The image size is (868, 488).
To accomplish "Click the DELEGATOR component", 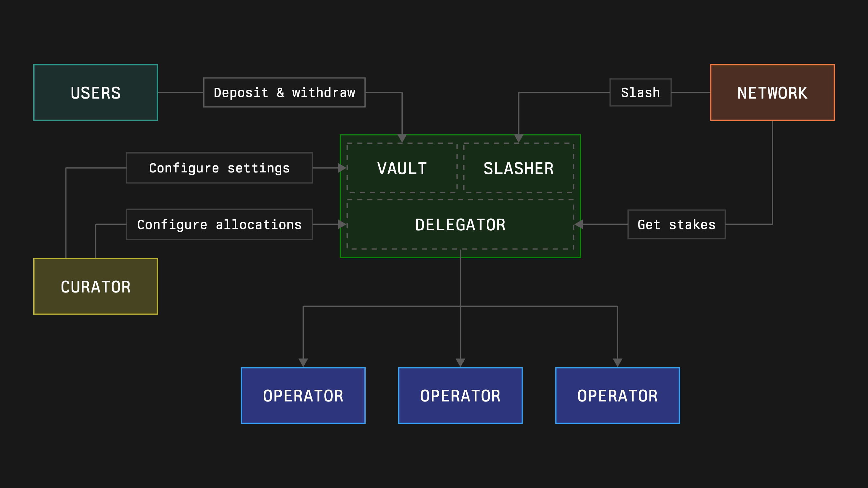I will [x=460, y=224].
